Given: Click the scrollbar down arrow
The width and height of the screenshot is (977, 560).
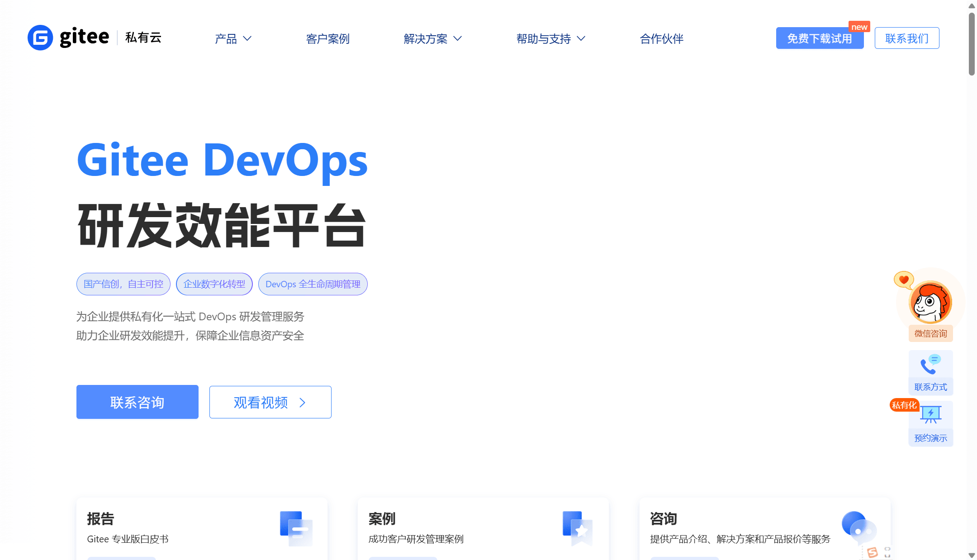Looking at the screenshot, I should click(972, 555).
